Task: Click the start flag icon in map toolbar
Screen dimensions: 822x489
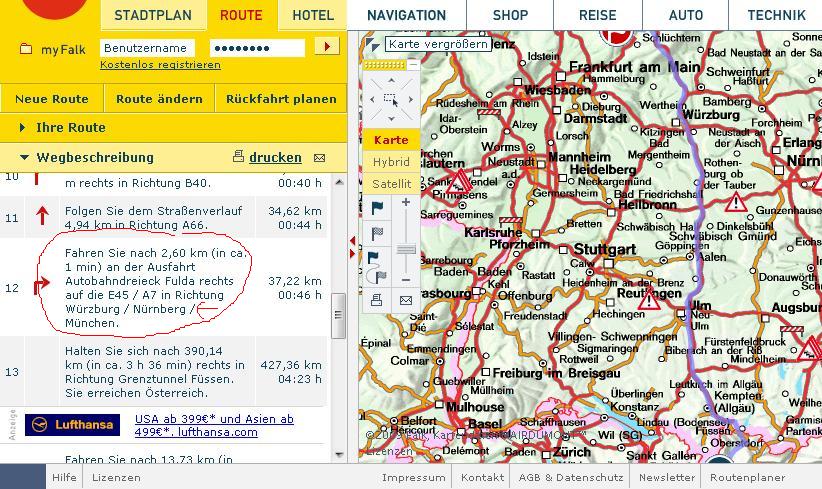Action: point(377,209)
